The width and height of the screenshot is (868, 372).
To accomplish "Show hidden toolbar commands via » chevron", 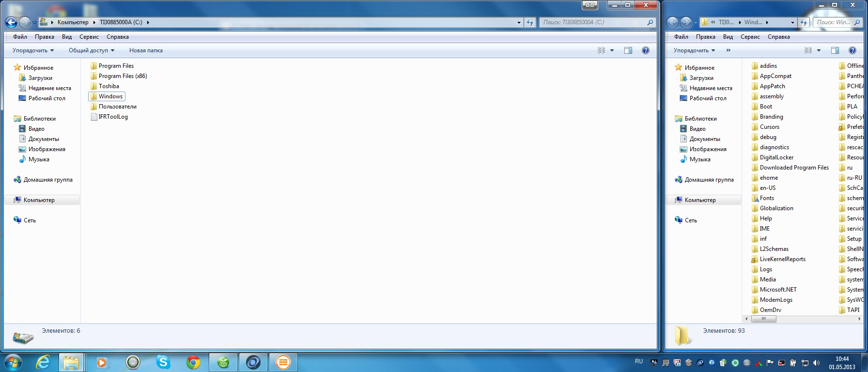I will (x=728, y=50).
